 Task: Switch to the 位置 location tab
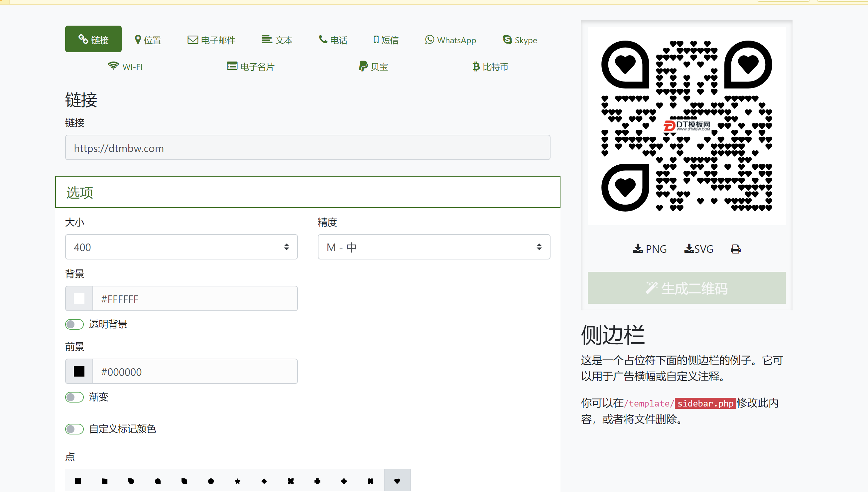(148, 40)
